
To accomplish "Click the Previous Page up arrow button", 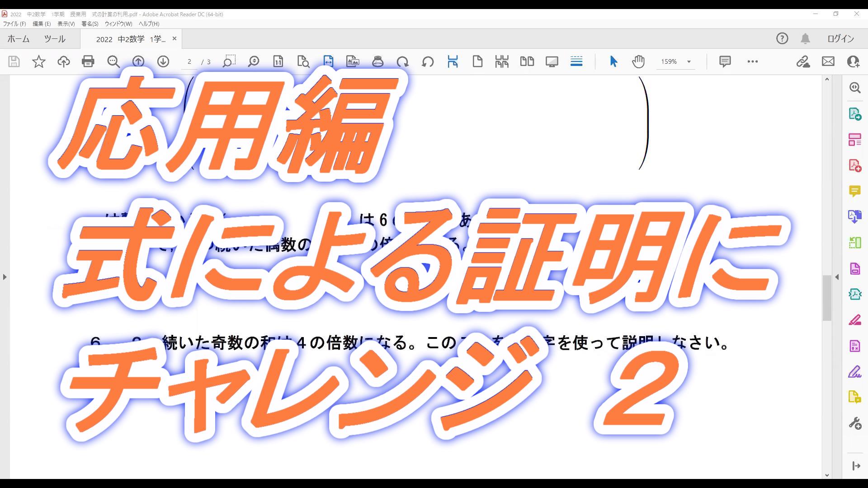I will coord(138,61).
